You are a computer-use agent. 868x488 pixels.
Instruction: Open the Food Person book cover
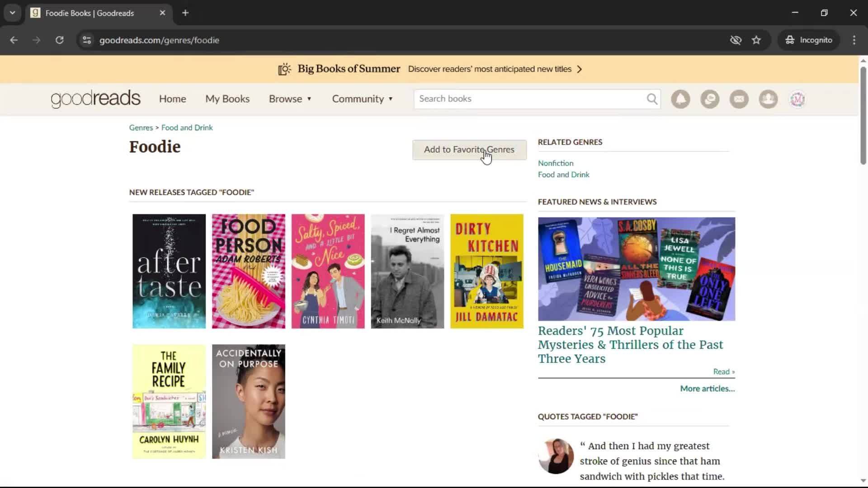249,271
